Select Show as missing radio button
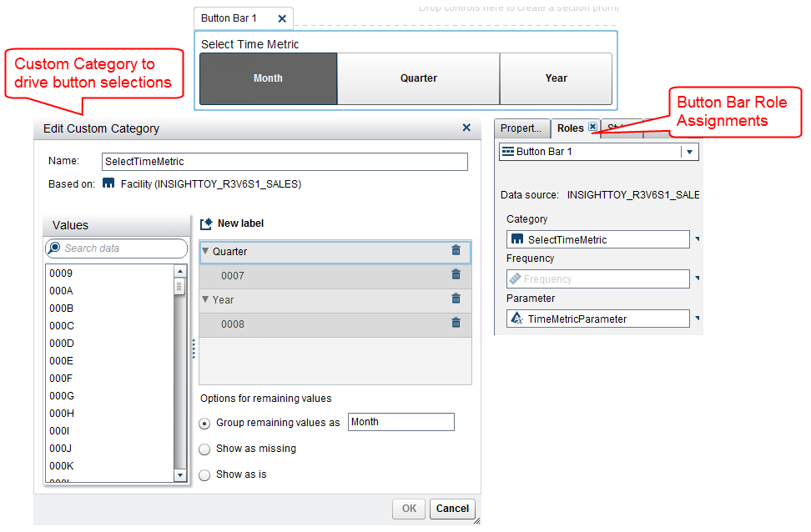 [204, 449]
